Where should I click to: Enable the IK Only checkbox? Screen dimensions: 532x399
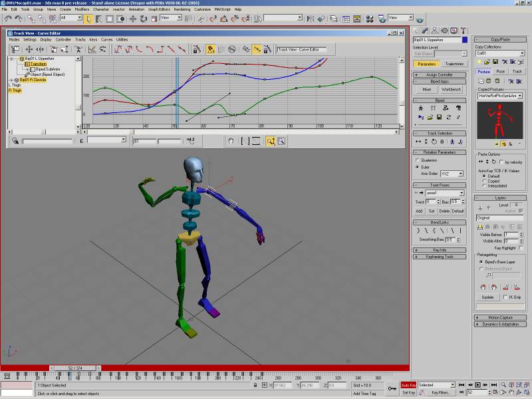tap(505, 297)
